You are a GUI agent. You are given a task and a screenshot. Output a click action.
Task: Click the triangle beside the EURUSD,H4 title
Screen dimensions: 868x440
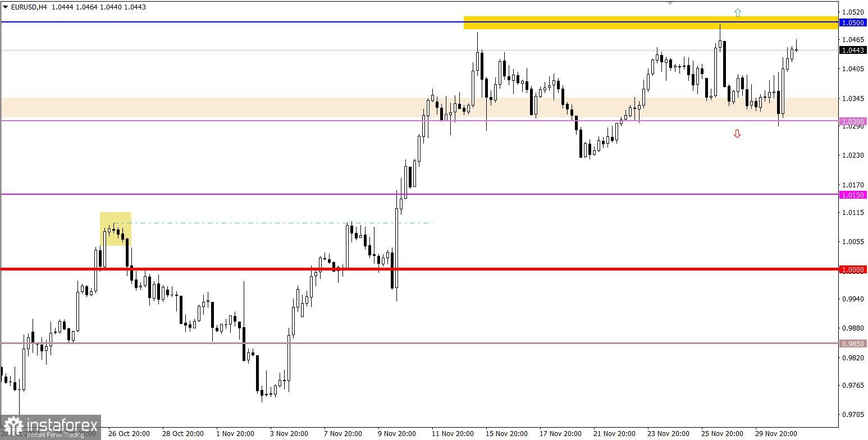click(x=6, y=7)
